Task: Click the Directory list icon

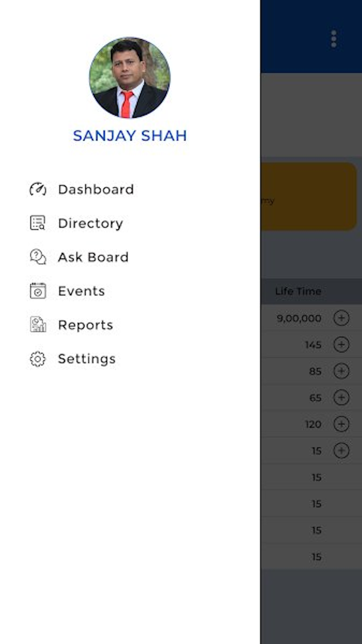Action: [x=38, y=223]
